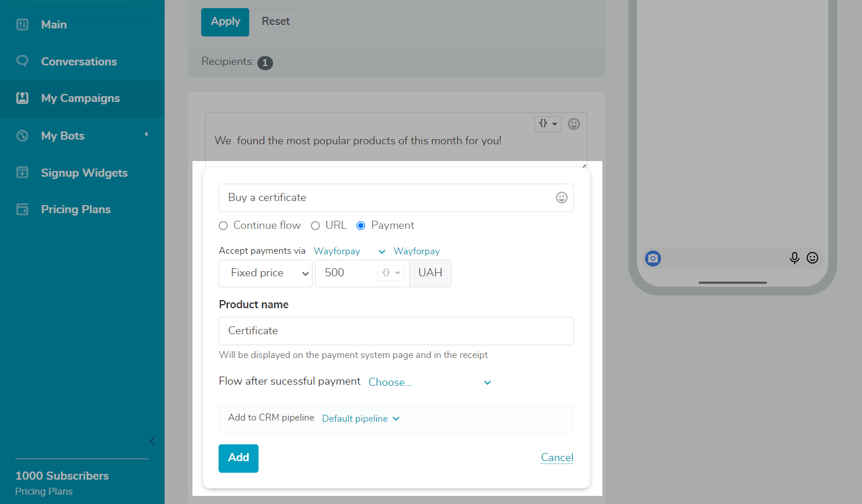Tap the smiley icon in phone preview
Viewport: 862px width, 504px height.
pyautogui.click(x=813, y=258)
